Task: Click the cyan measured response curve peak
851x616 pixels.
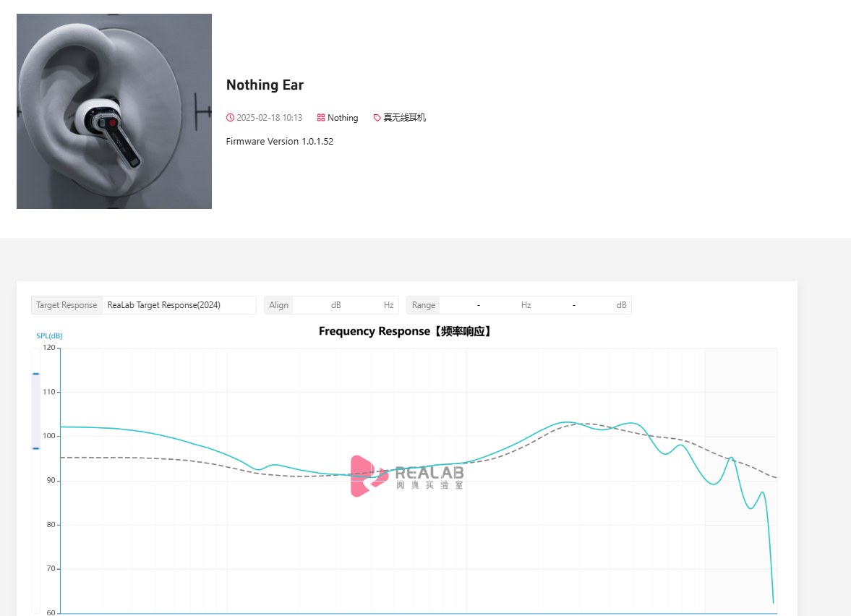Action: (x=567, y=422)
